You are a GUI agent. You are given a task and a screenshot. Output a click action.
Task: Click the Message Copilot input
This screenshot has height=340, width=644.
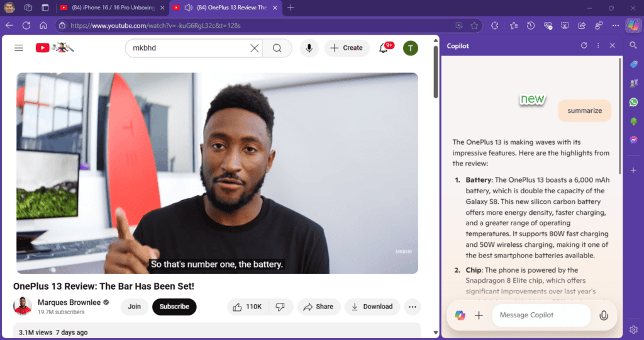(541, 315)
